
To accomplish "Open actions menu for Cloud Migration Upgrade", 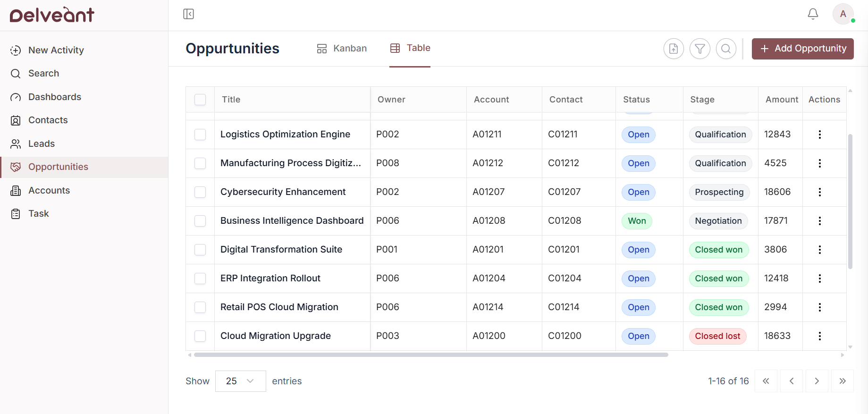I will pos(819,336).
